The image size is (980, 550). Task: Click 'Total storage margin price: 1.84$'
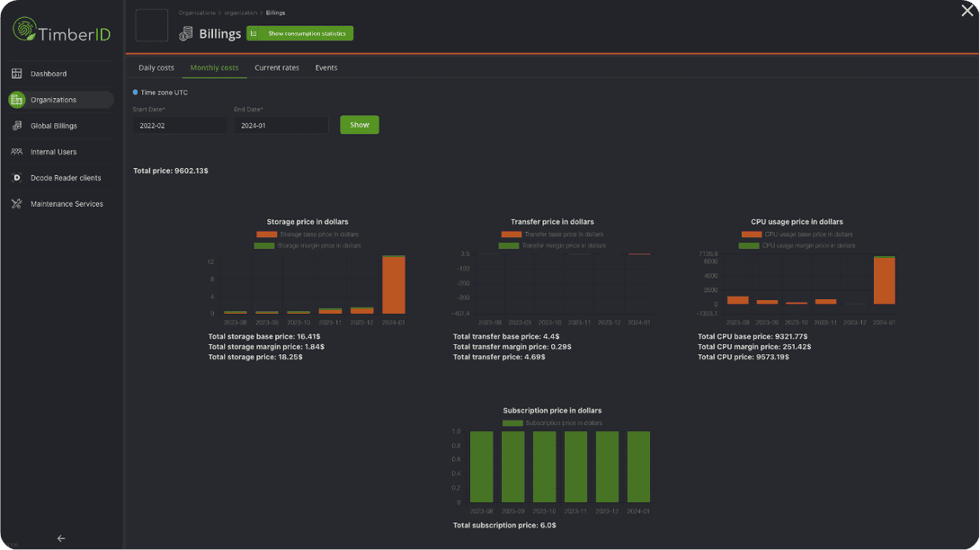pyautogui.click(x=266, y=347)
